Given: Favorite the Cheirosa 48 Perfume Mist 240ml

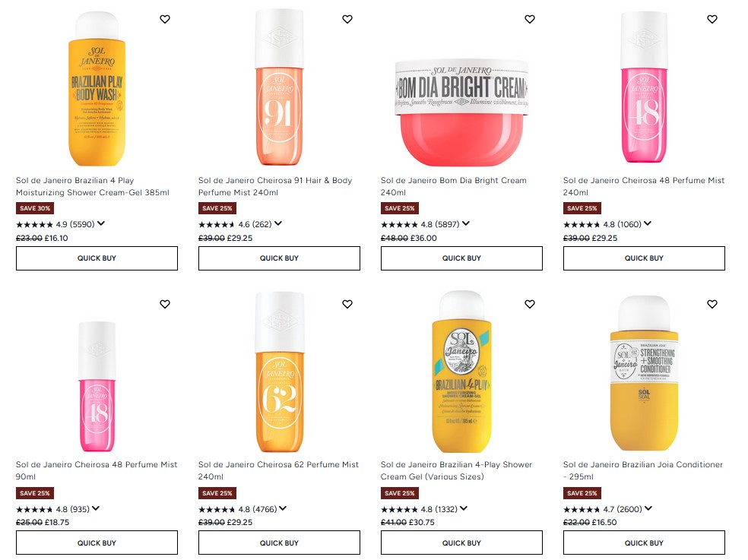Looking at the screenshot, I should (x=712, y=19).
